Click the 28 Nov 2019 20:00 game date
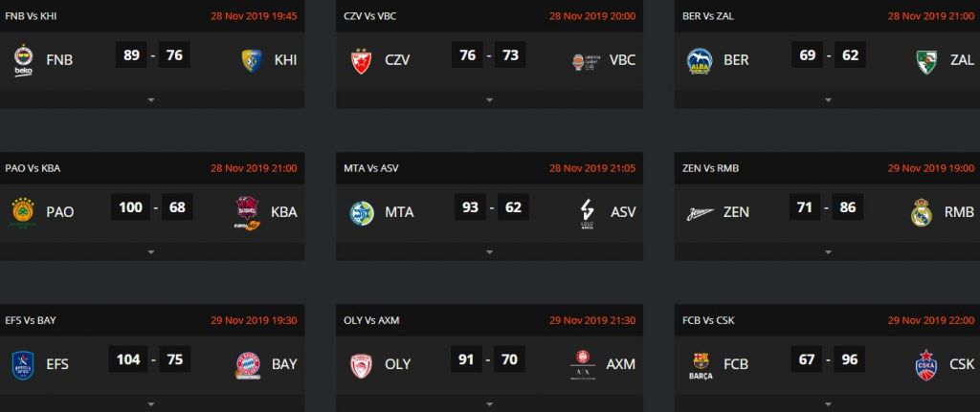 click(x=592, y=16)
